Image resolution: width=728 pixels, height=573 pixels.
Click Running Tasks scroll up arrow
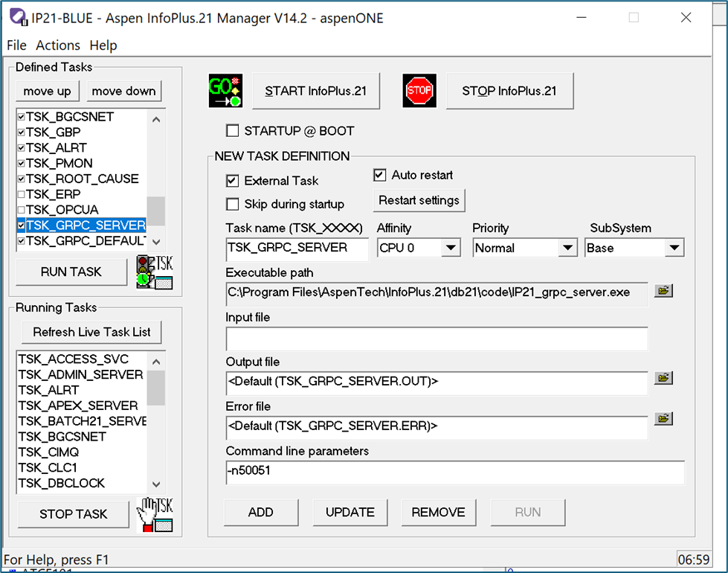pos(156,362)
